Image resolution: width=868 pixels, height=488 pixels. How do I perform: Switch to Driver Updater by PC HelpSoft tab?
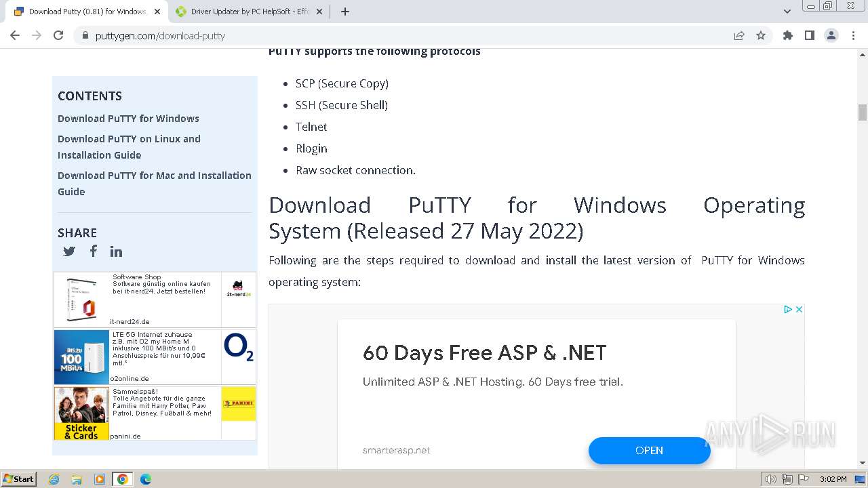(x=250, y=12)
